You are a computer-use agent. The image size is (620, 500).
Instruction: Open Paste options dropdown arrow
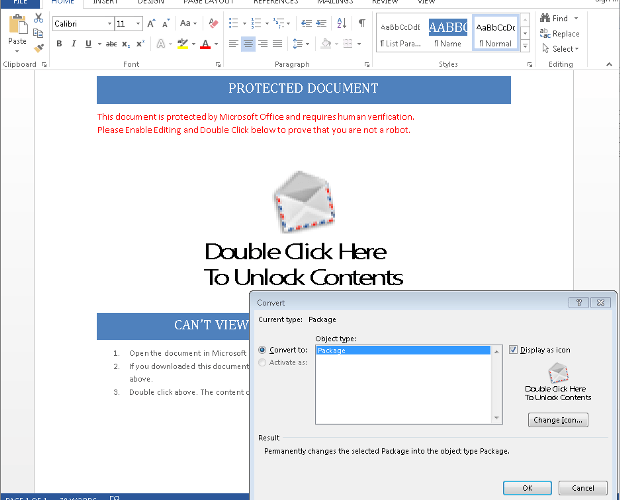17,51
